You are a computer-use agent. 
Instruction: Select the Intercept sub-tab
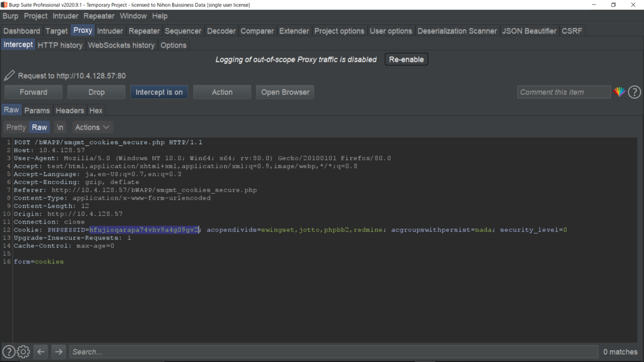pyautogui.click(x=18, y=45)
